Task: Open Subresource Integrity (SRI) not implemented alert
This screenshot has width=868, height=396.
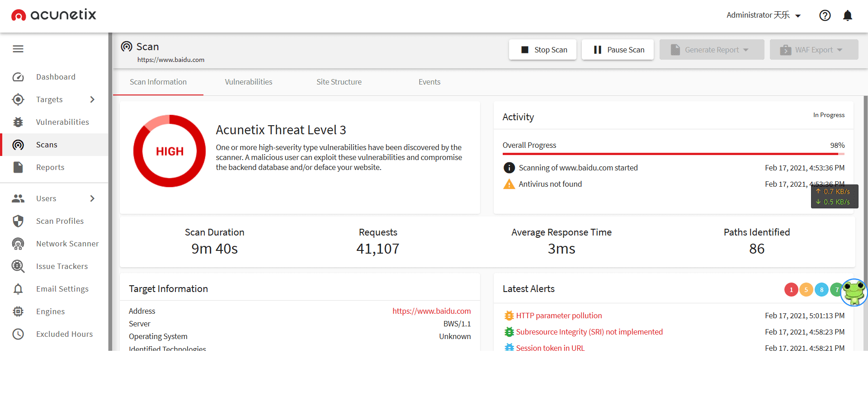Action: (x=590, y=332)
